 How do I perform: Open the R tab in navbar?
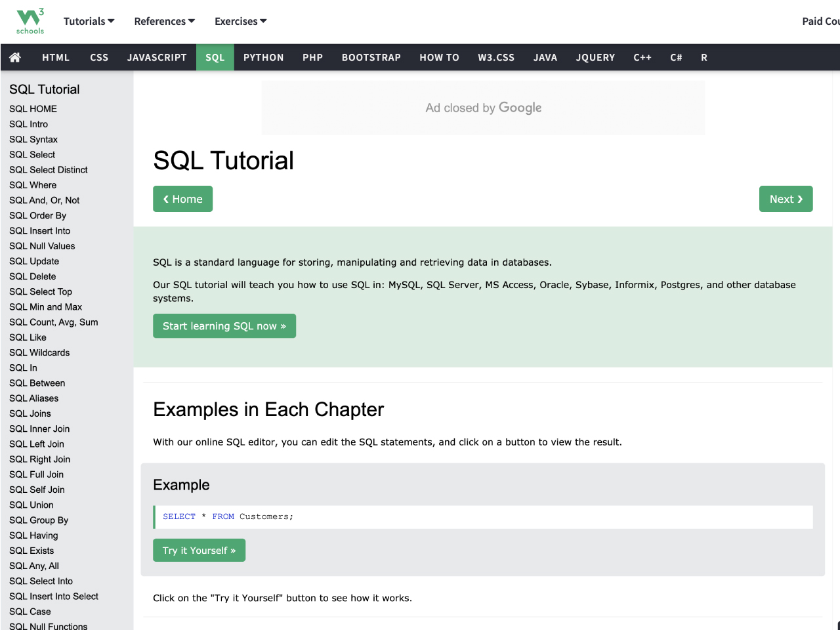click(x=704, y=57)
